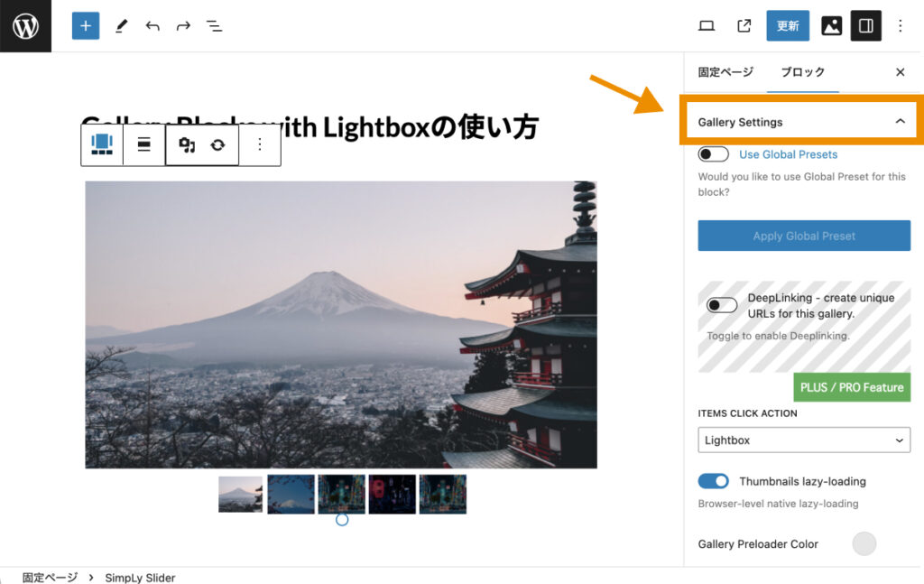Select the ブロック tab in sidebar
The image size is (924, 584).
802,72
